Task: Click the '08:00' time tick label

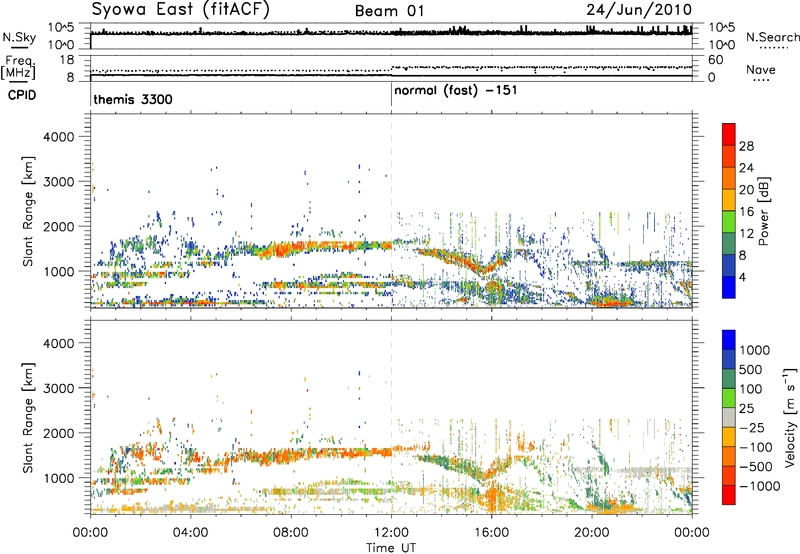Action: click(291, 533)
